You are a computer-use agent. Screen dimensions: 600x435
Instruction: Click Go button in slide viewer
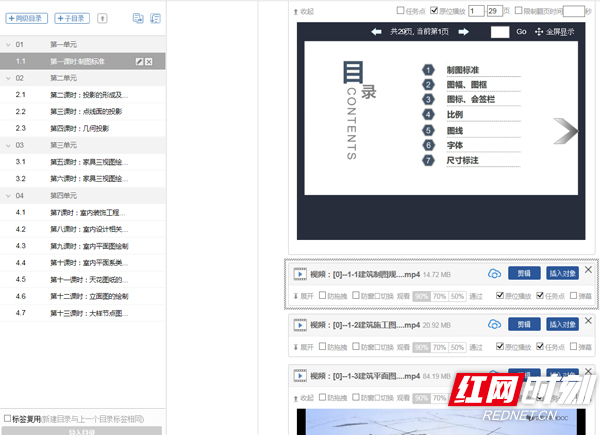521,32
